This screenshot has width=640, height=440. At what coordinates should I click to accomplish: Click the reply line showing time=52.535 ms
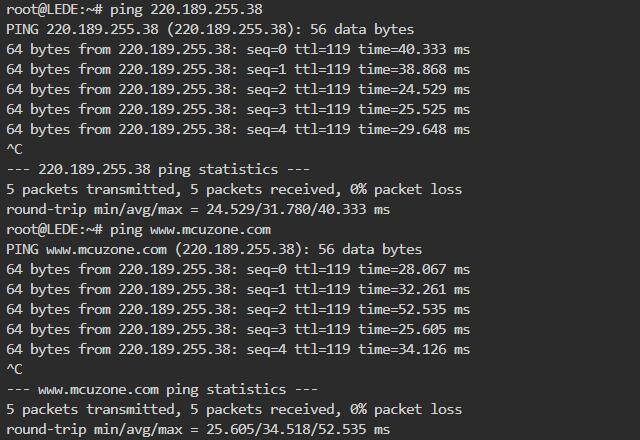pos(238,309)
